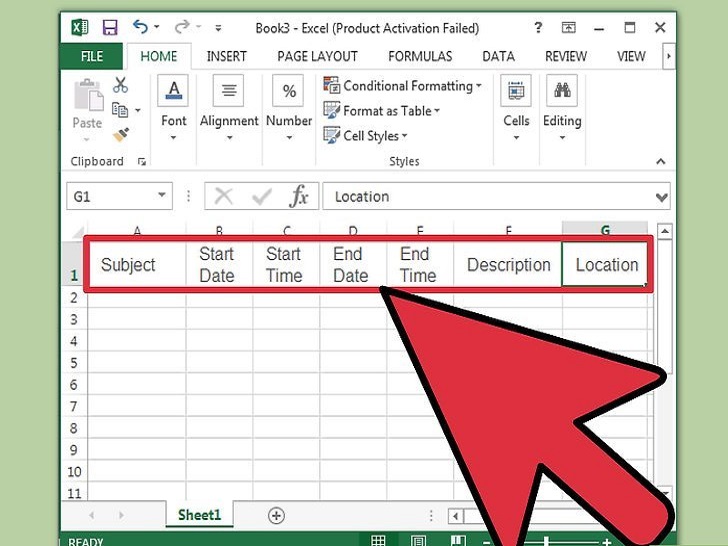Open the Sheet1 tab
728x546 pixels.
coord(199,514)
